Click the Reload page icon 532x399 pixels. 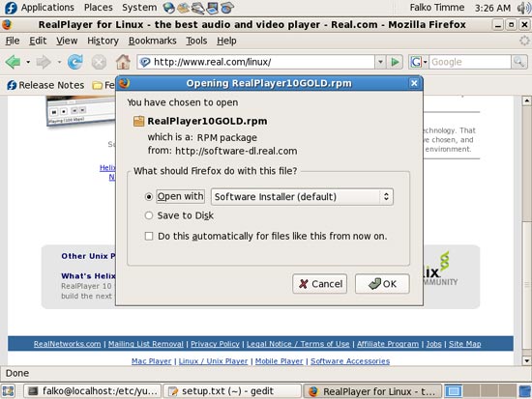pos(75,62)
